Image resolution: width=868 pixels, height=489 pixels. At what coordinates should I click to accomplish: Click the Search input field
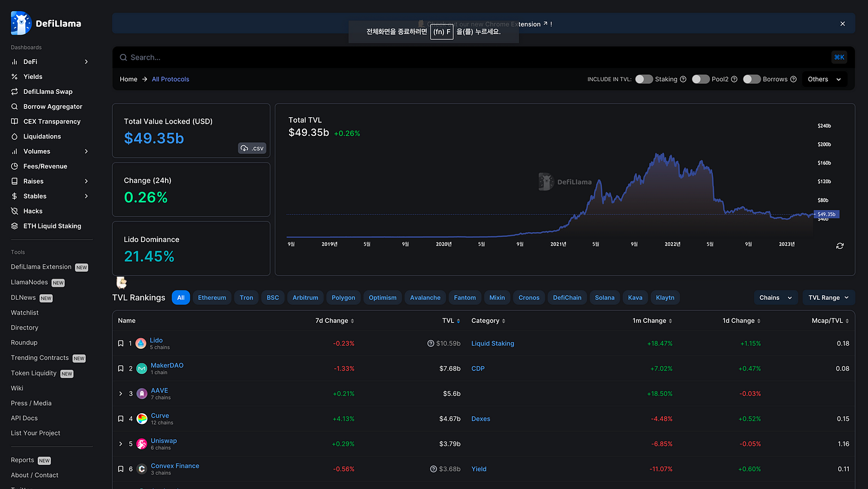pyautogui.click(x=474, y=57)
